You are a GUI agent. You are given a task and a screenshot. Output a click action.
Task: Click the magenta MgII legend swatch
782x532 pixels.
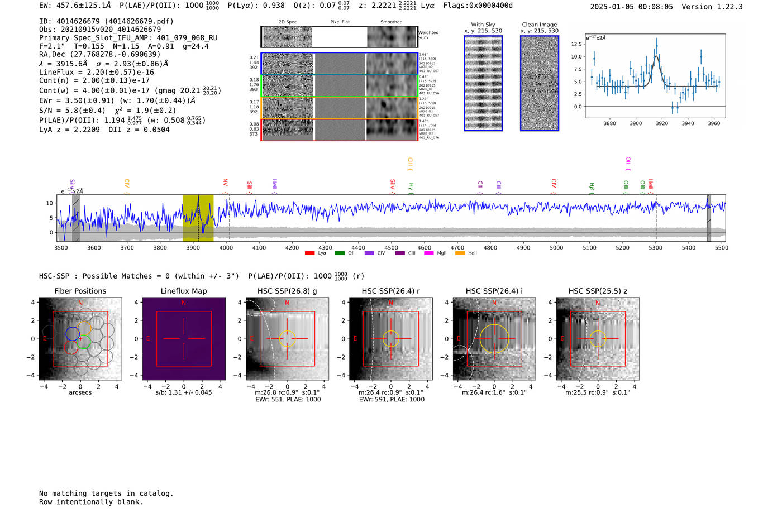pos(429,253)
